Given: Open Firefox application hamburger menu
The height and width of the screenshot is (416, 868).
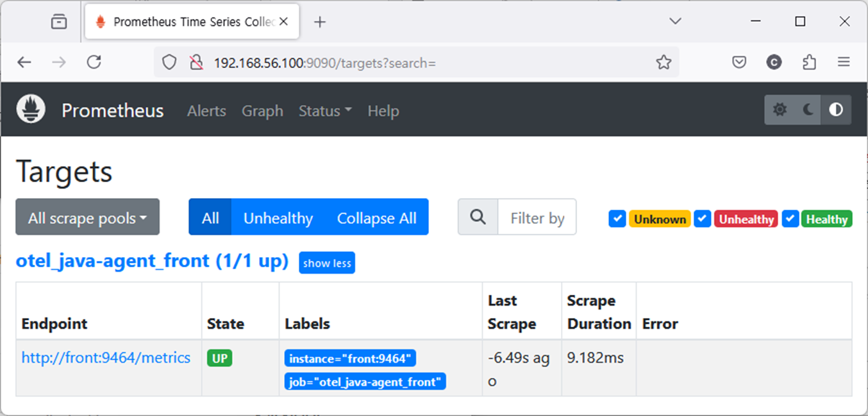Looking at the screenshot, I should point(844,62).
